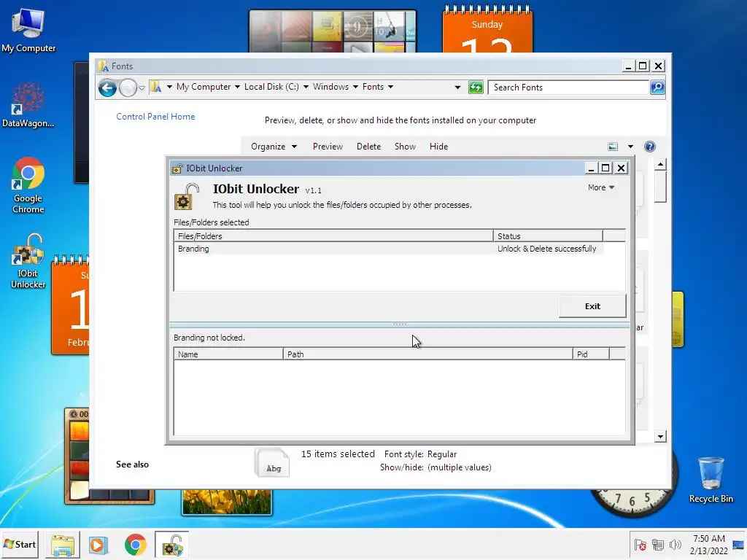
Task: Click Delete in Fonts toolbar
Action: [x=368, y=147]
